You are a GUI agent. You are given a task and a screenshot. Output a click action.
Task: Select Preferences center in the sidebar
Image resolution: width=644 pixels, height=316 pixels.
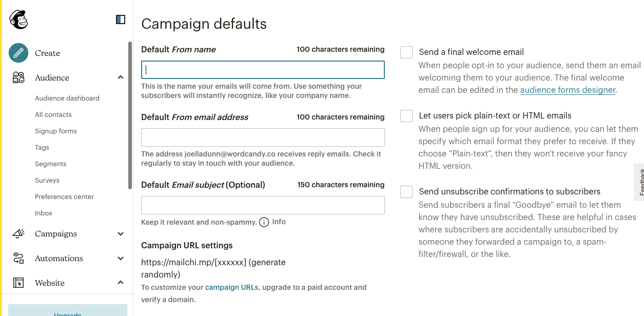64,196
